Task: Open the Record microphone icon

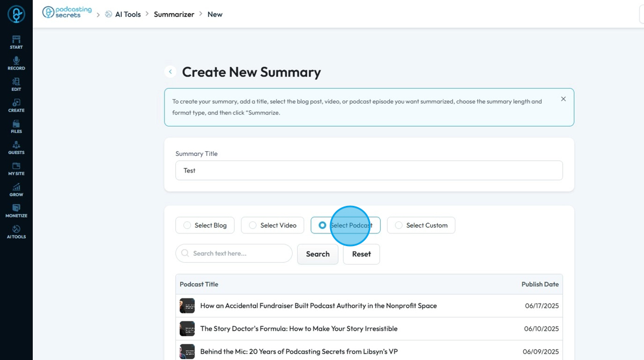Action: (x=16, y=63)
